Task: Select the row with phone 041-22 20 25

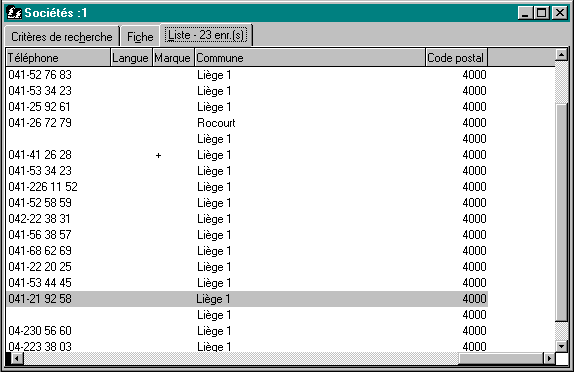Action: 247,267
